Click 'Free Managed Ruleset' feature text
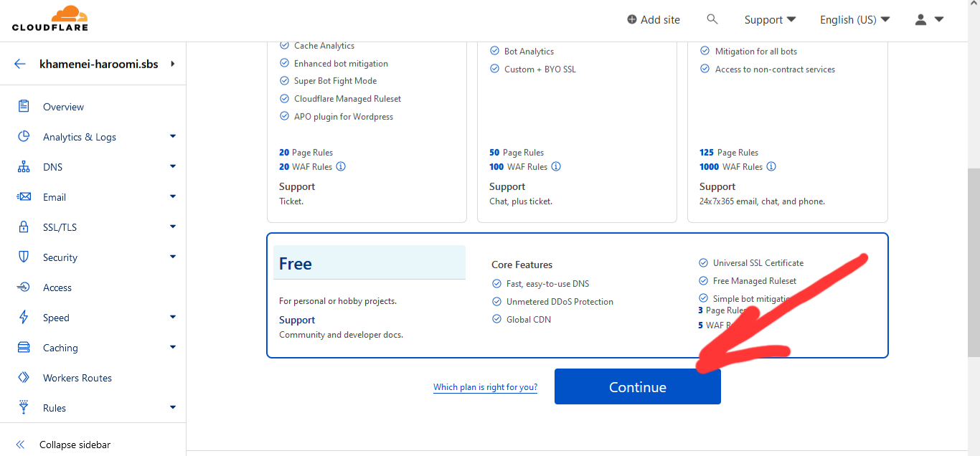Screen dimensions: 980x456 755,281
